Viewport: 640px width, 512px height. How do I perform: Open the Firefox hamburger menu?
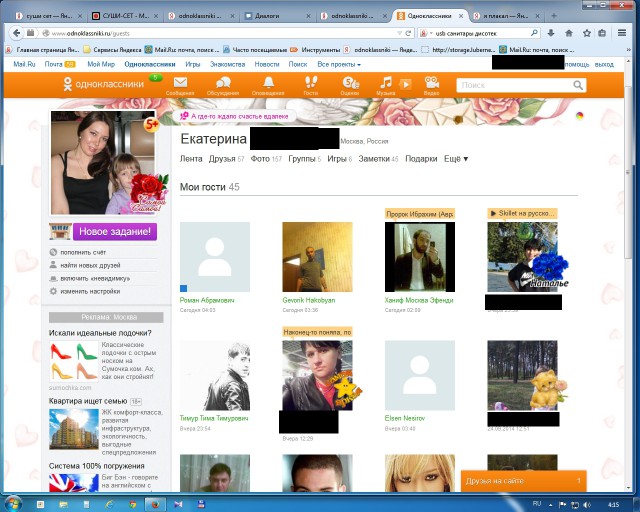622,33
